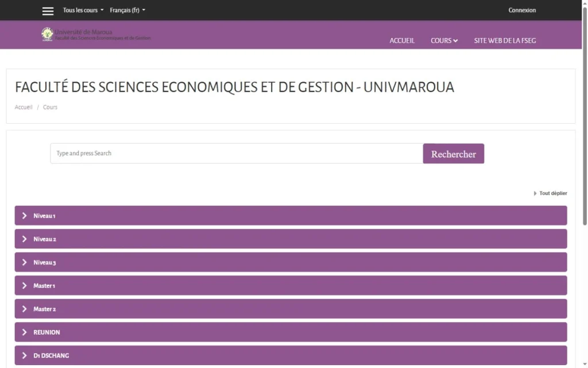Expand the REUNION category
Screen dimensions: 588x368
[x=291, y=332]
